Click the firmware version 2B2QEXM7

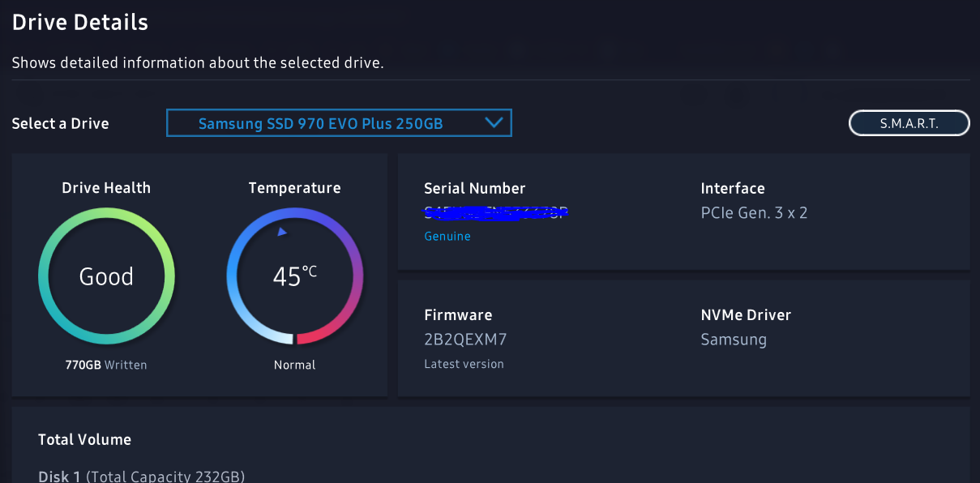(465, 340)
